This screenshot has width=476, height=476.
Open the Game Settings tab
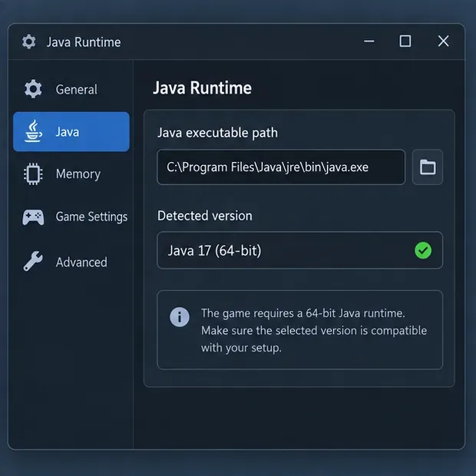click(71, 217)
